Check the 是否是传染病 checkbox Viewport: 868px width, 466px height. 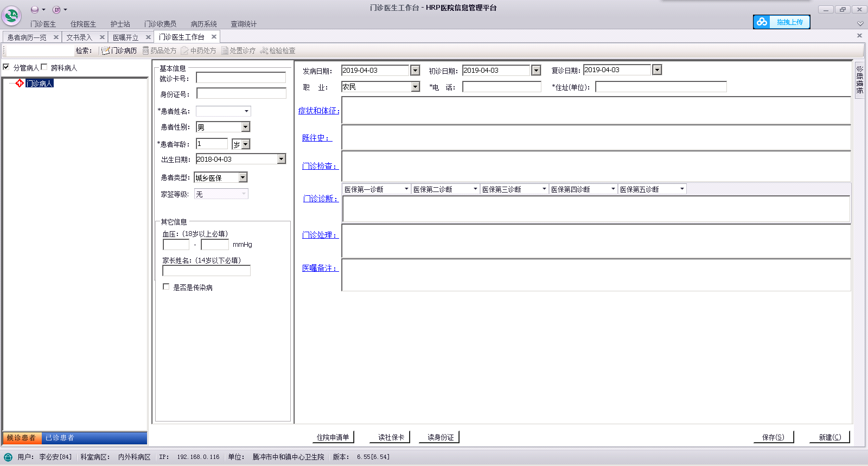click(x=166, y=286)
